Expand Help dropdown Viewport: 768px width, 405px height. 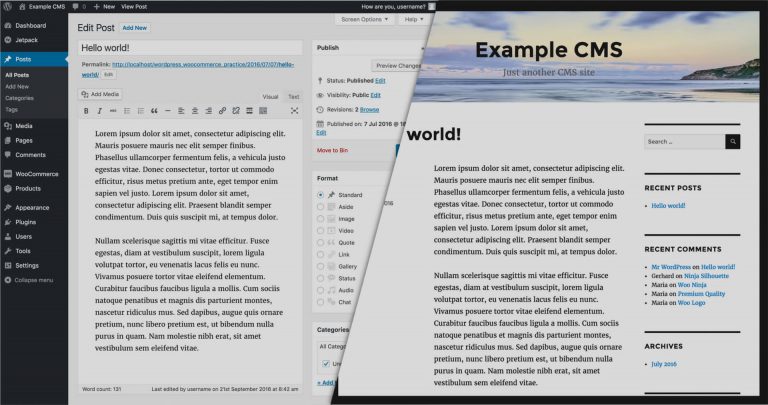414,20
